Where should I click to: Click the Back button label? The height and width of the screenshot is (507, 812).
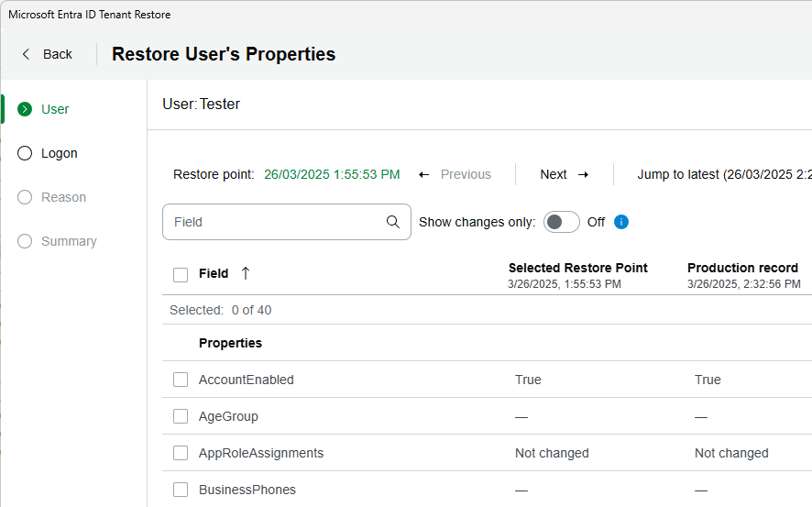coord(58,54)
